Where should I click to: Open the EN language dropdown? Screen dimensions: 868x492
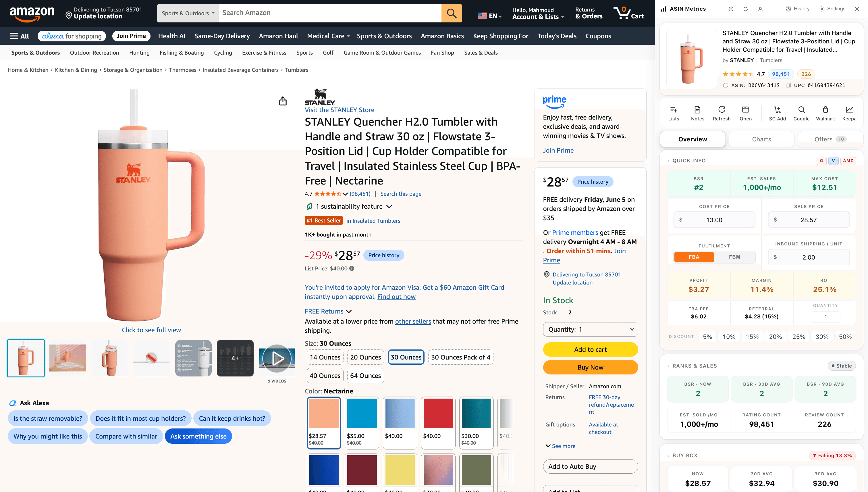[x=490, y=16]
